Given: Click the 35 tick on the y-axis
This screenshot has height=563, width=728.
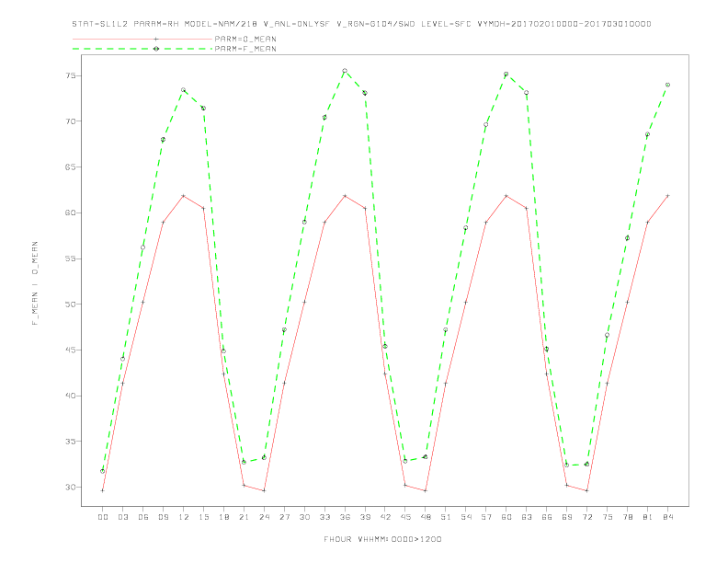Looking at the screenshot, I should coord(71,442).
